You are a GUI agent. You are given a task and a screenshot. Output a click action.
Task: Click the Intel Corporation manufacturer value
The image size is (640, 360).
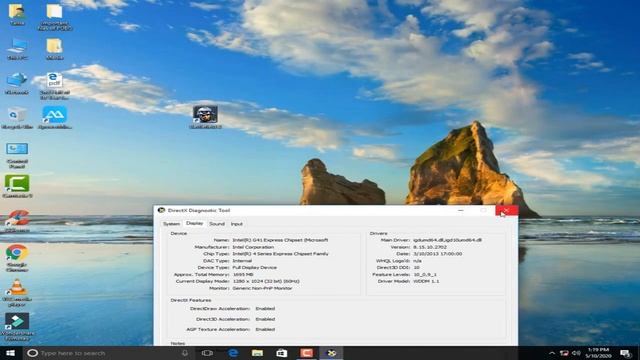pyautogui.click(x=253, y=247)
